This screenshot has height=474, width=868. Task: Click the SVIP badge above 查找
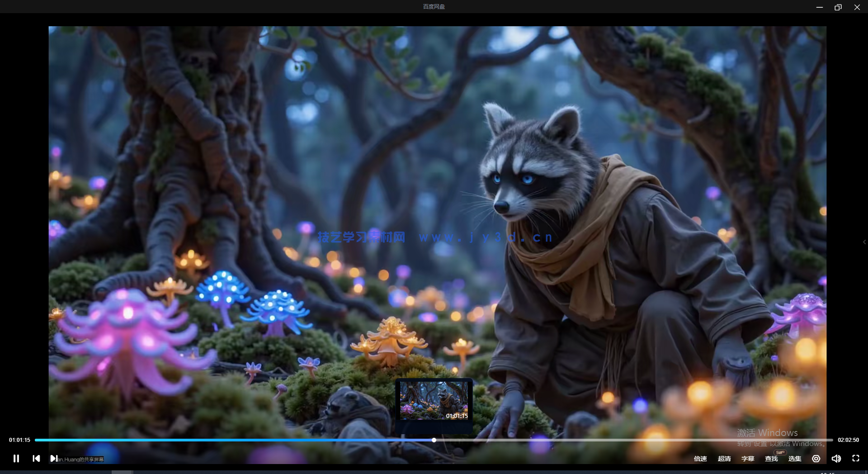pyautogui.click(x=780, y=452)
